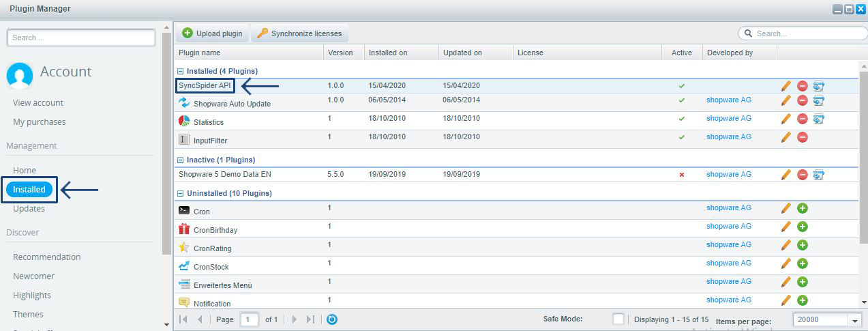Install CronRating with green plus icon

803,245
